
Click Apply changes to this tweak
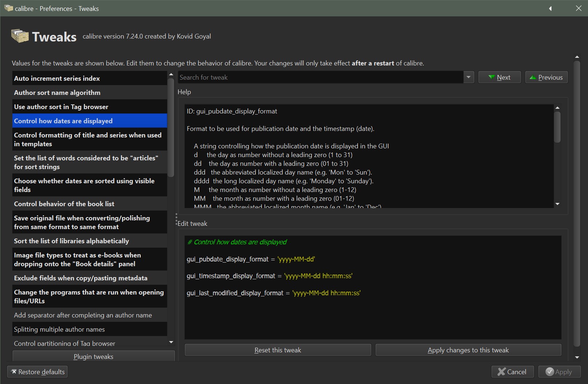(x=468, y=350)
